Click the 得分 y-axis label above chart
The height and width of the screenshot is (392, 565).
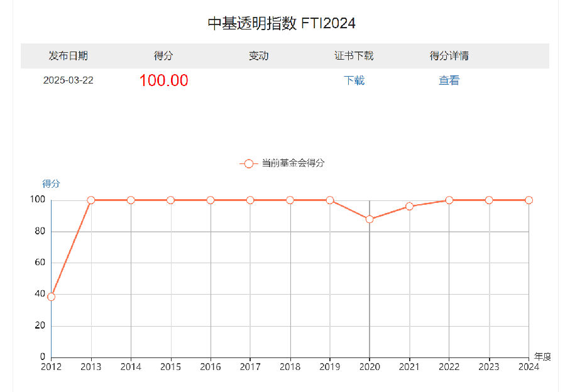point(51,183)
